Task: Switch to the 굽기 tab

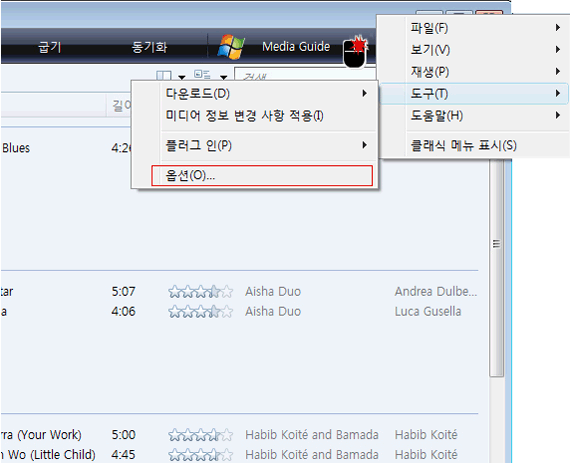Action: pyautogui.click(x=49, y=47)
